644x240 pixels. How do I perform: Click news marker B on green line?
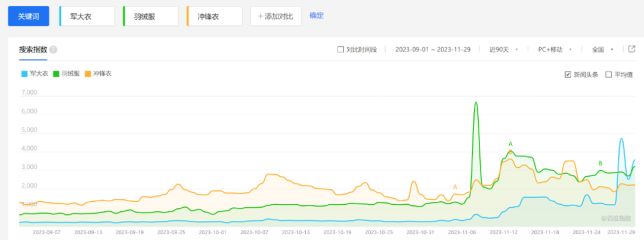point(600,163)
